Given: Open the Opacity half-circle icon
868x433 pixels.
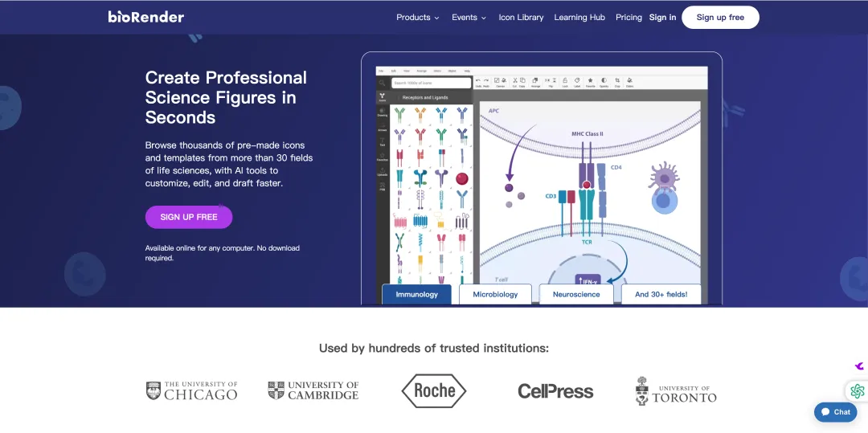Looking at the screenshot, I should (604, 80).
